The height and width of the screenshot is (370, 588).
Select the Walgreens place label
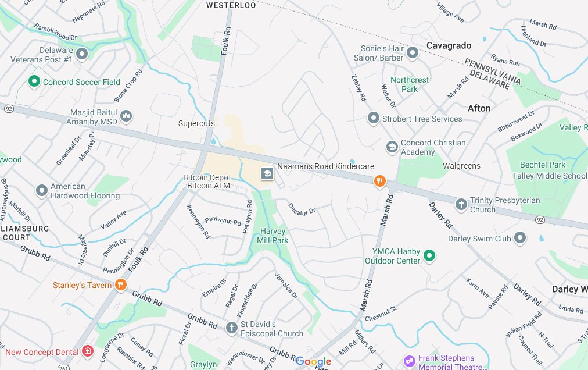[461, 166]
